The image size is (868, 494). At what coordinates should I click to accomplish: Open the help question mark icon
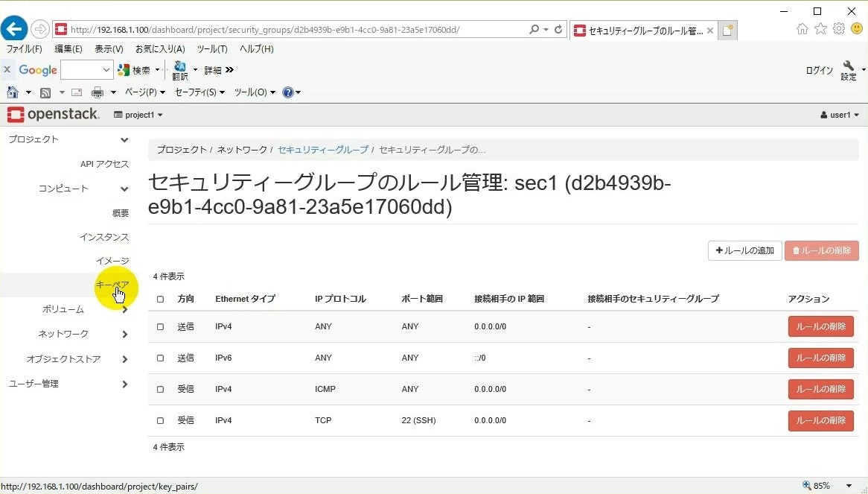[x=288, y=92]
